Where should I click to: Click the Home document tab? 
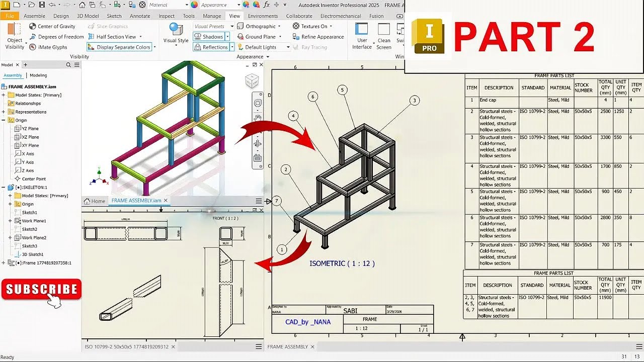(95, 201)
